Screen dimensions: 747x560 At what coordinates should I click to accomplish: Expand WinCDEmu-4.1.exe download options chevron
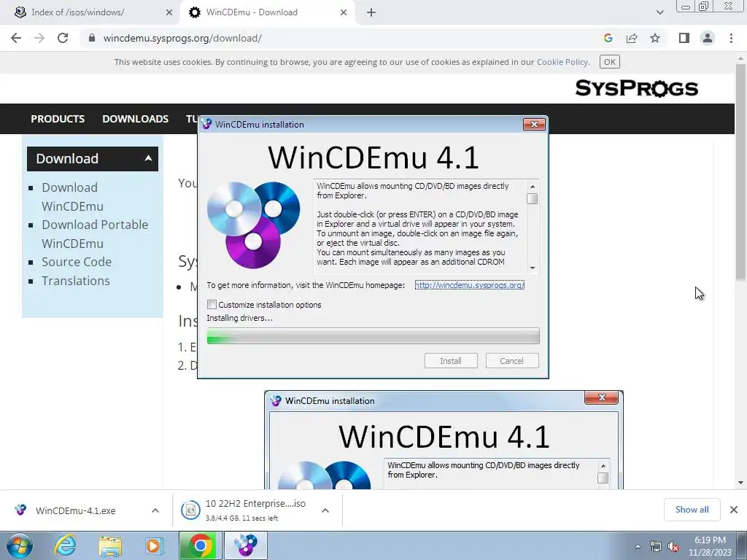pyautogui.click(x=155, y=510)
